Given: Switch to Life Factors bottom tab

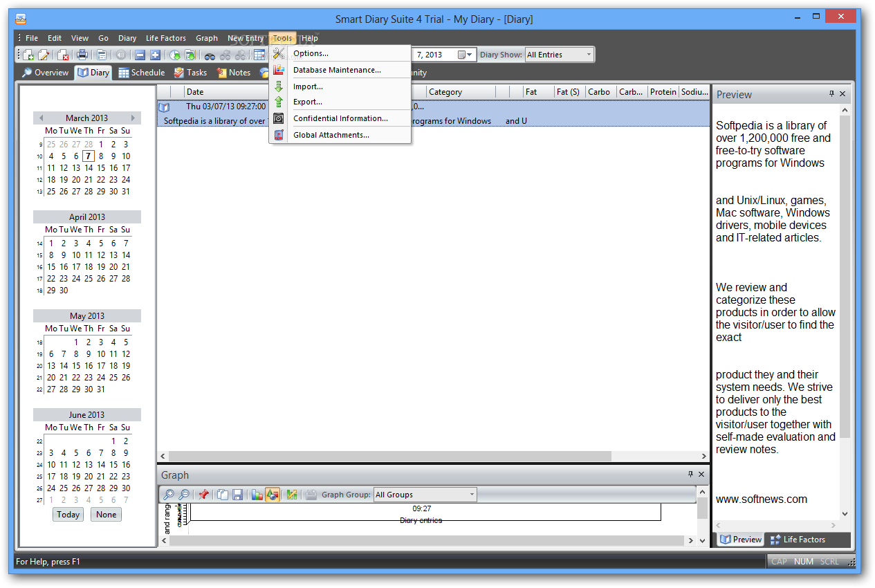Looking at the screenshot, I should click(797, 540).
